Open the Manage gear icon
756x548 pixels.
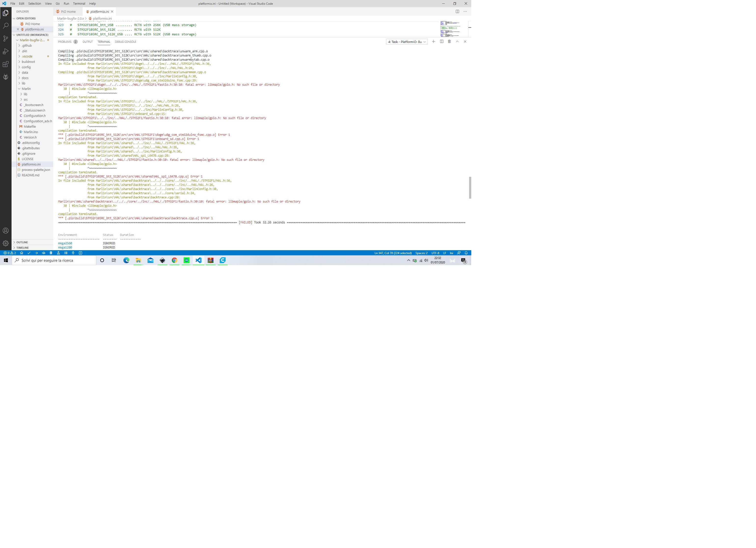(x=6, y=243)
